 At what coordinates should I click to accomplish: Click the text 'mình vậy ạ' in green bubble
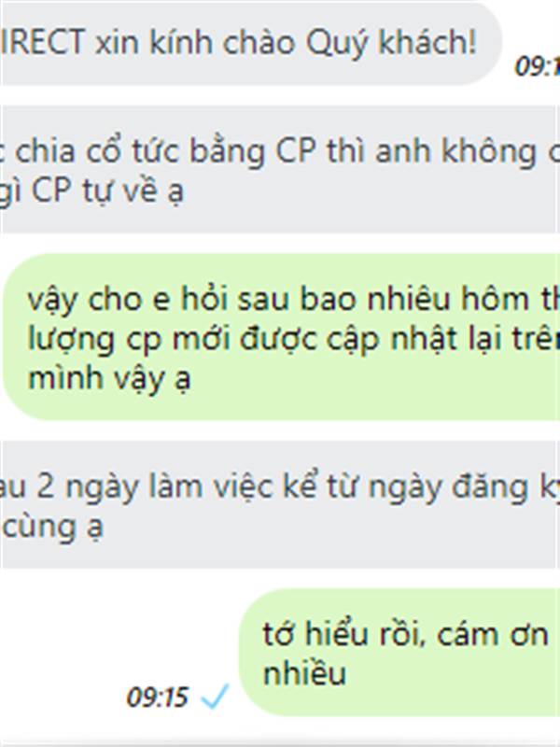pyautogui.click(x=109, y=379)
